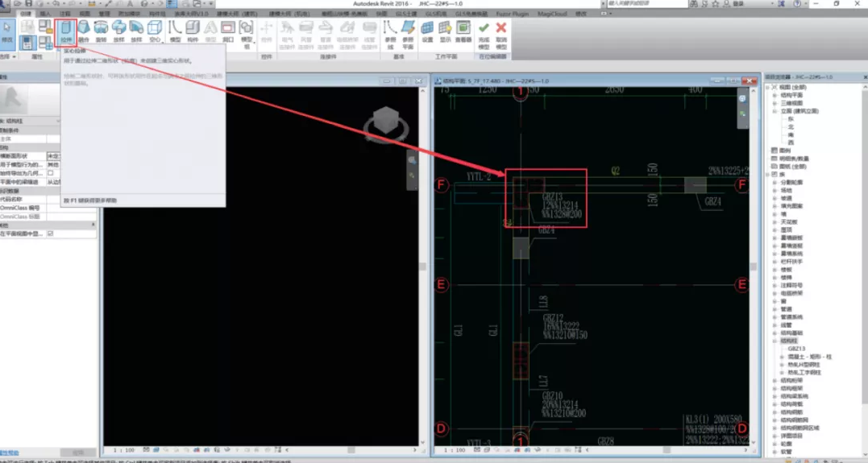Click Undo icon in quick access toolbar
Screen dimensions: 868x463
click(56, 4)
